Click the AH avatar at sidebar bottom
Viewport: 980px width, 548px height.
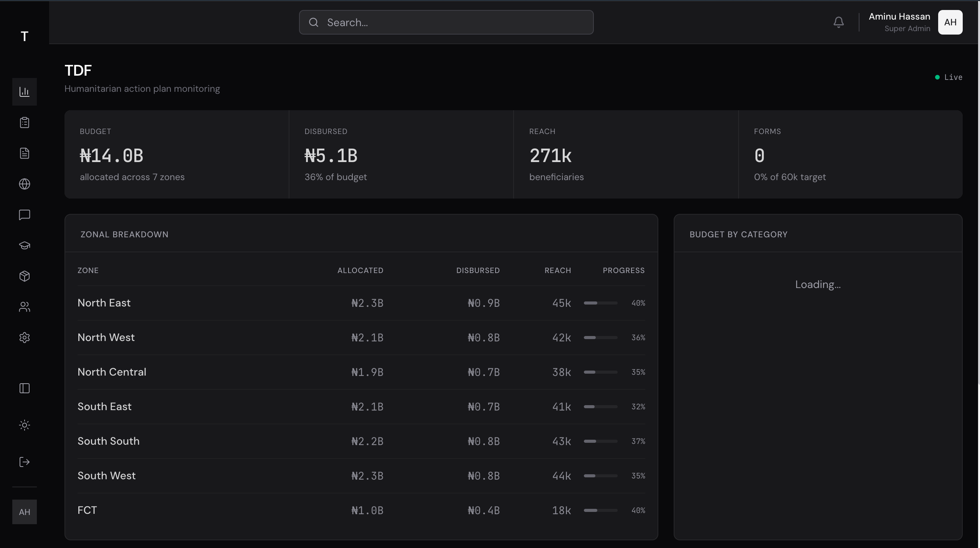click(x=25, y=512)
